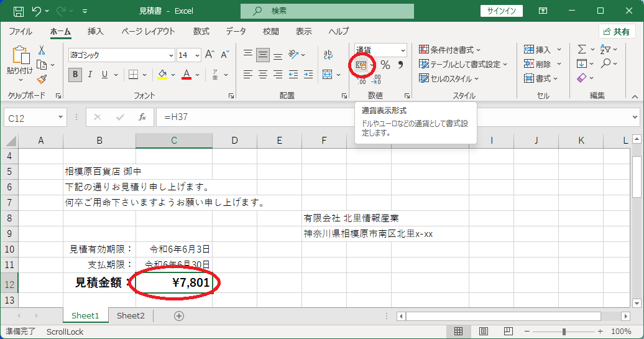
Task: Open the conditional formatting (条件付き書式) menu
Action: [450, 50]
